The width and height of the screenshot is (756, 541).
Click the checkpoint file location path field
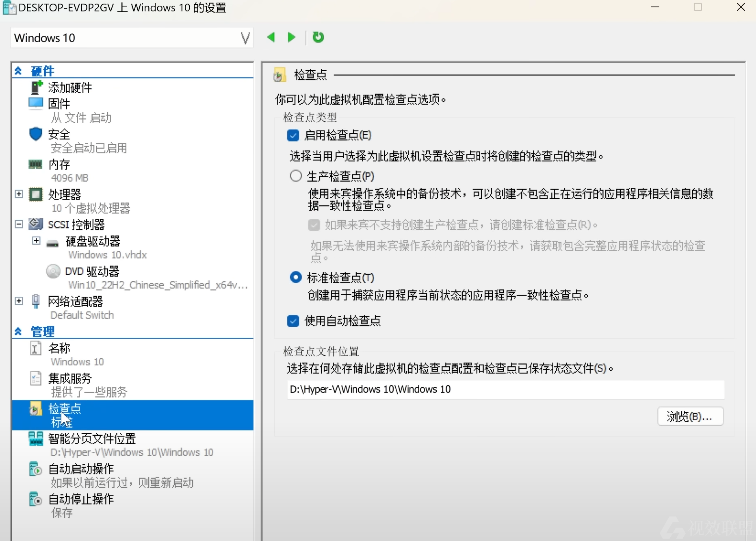click(506, 389)
